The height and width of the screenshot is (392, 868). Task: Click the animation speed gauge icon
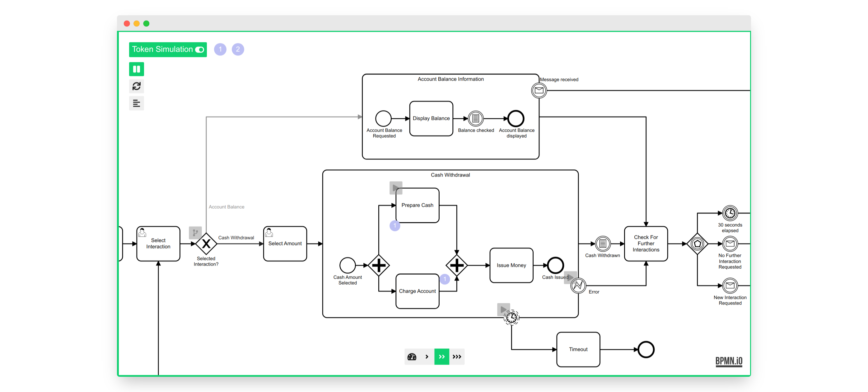412,357
